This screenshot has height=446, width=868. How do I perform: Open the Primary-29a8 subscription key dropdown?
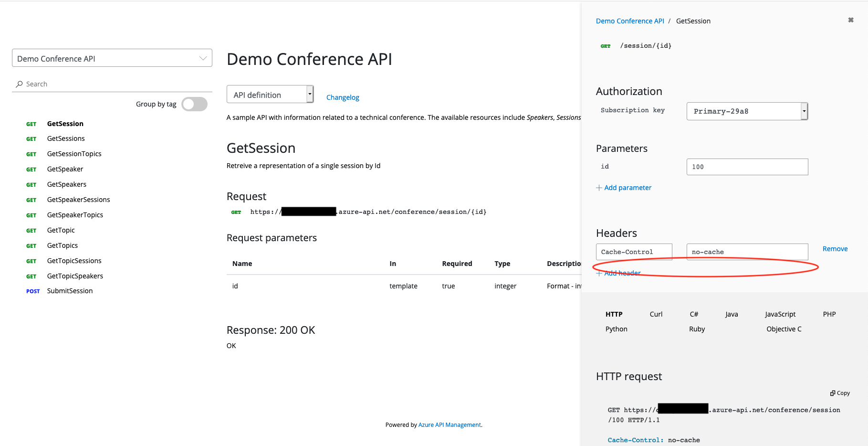[x=804, y=111]
